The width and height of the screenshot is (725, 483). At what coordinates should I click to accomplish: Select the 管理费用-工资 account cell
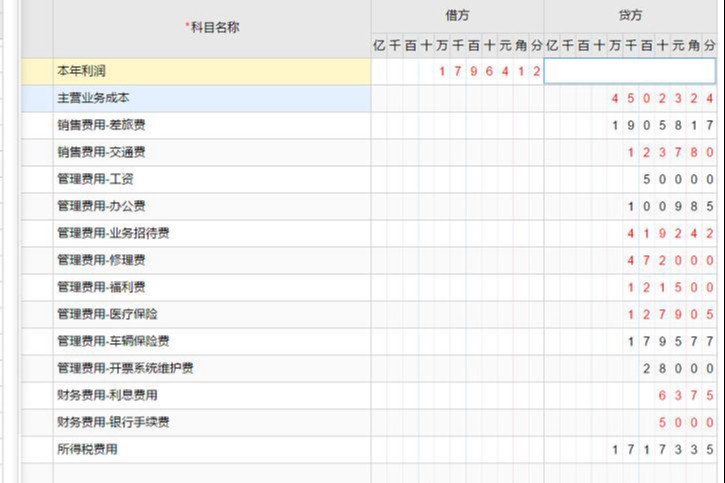[x=212, y=179]
